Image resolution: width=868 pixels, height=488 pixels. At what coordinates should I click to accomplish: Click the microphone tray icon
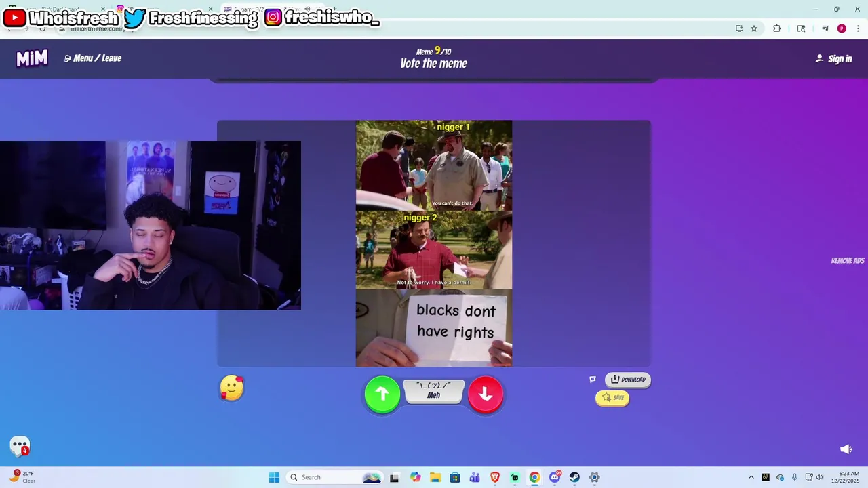[x=794, y=477]
